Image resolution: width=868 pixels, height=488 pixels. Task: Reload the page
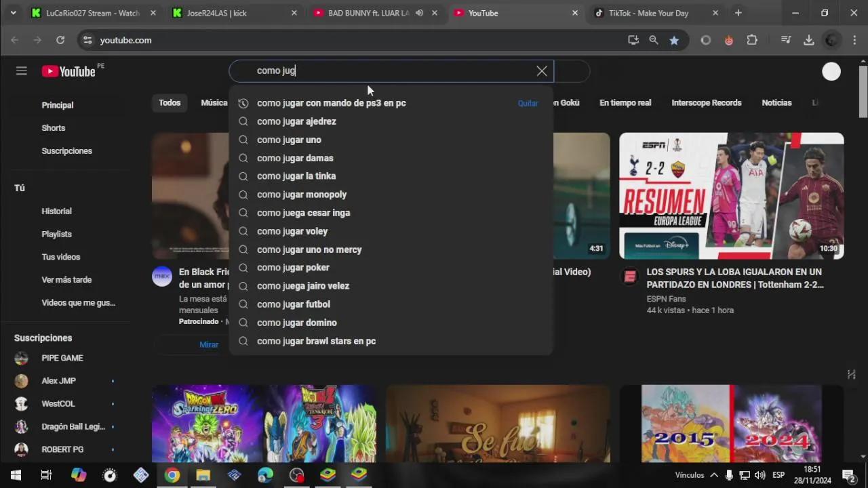(60, 40)
